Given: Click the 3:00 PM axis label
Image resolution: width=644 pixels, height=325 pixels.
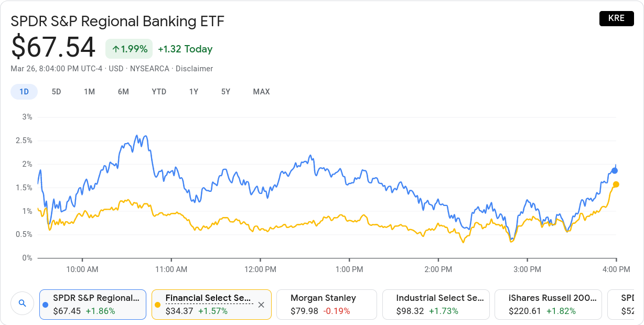Looking at the screenshot, I should click(x=527, y=269).
